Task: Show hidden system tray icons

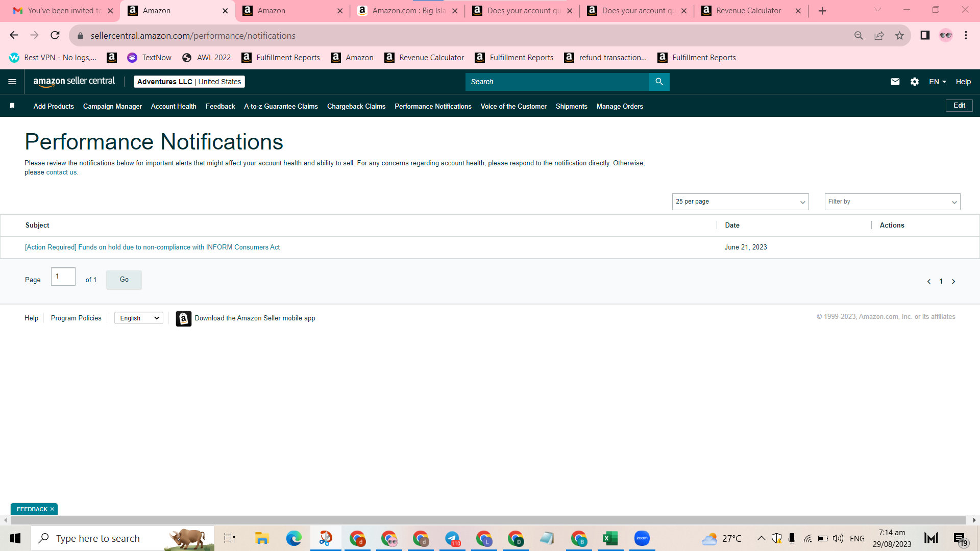Action: (761, 538)
